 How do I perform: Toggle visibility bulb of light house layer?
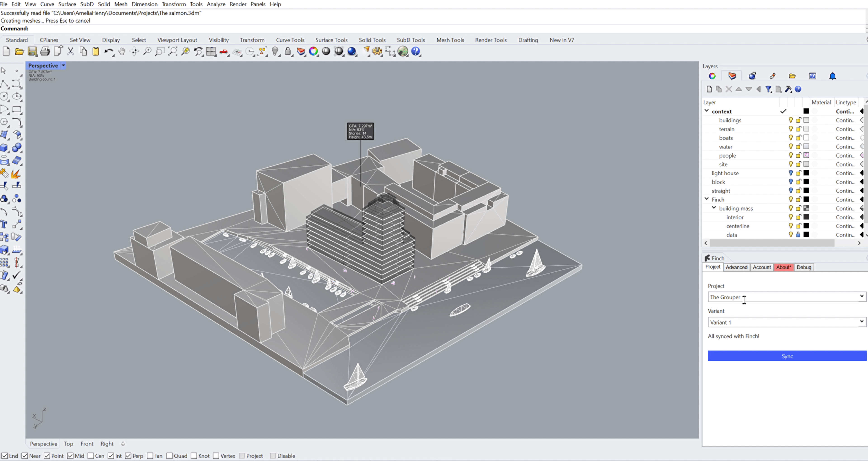click(x=790, y=173)
